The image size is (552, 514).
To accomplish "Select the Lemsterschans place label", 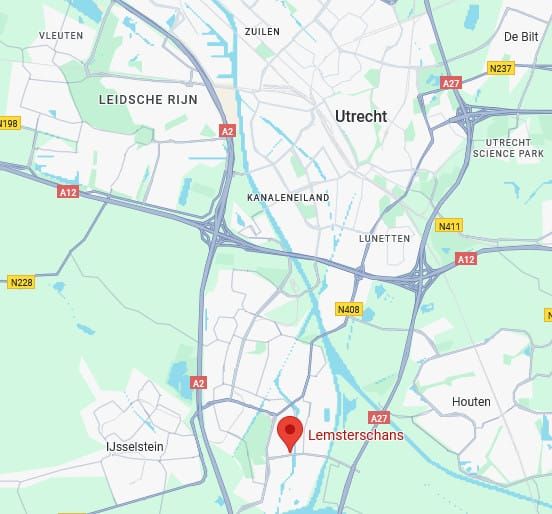I will point(356,435).
